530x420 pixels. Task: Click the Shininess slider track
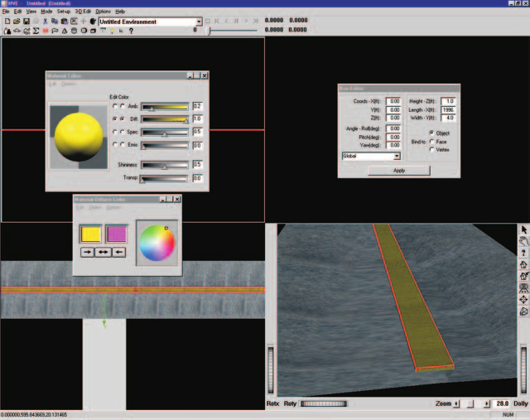point(165,165)
